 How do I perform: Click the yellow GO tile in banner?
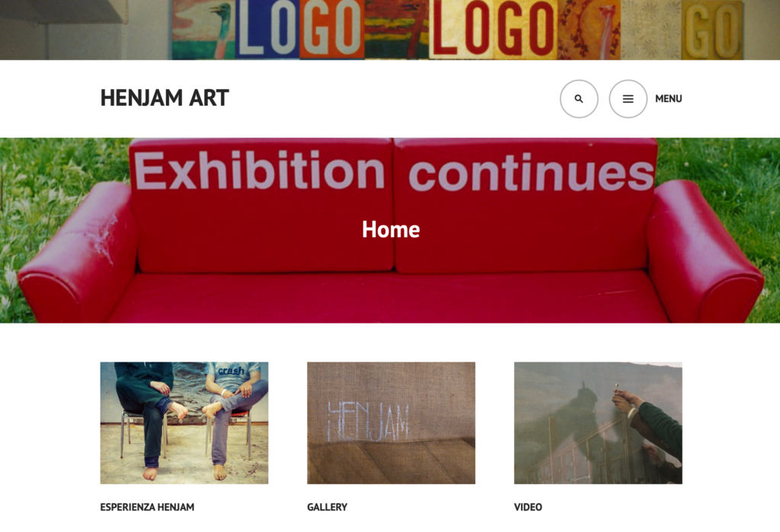point(712,30)
